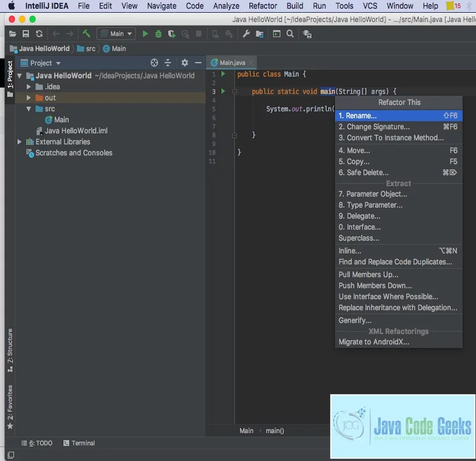Image resolution: width=476 pixels, height=461 pixels.
Task: Collapse the Java HelloWorld root node
Action: (20, 75)
